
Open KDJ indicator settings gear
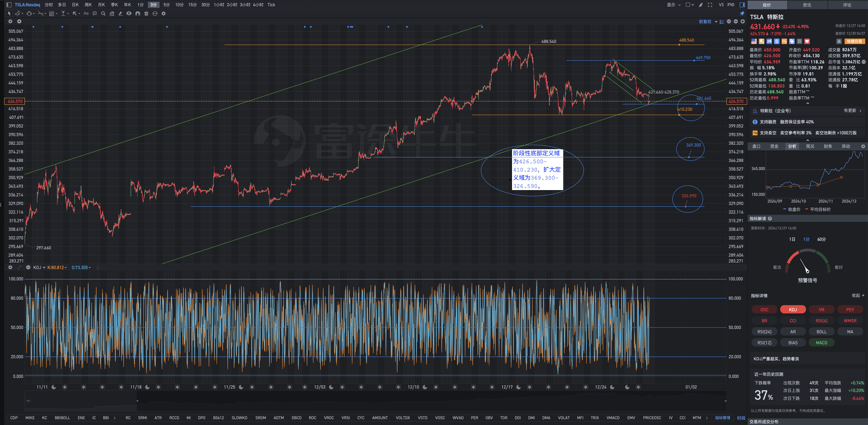[x=11, y=267]
